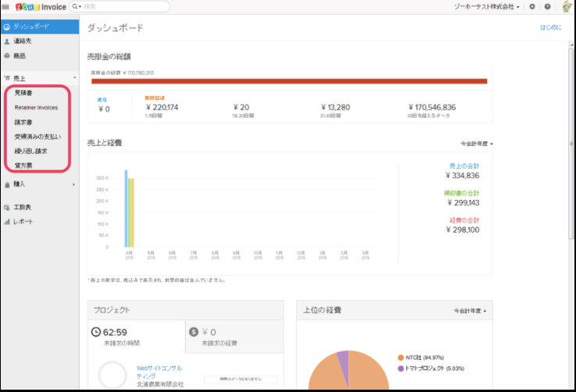This screenshot has width=576, height=392.
Task: Click the 領収書の合計 label
Action: [x=461, y=193]
